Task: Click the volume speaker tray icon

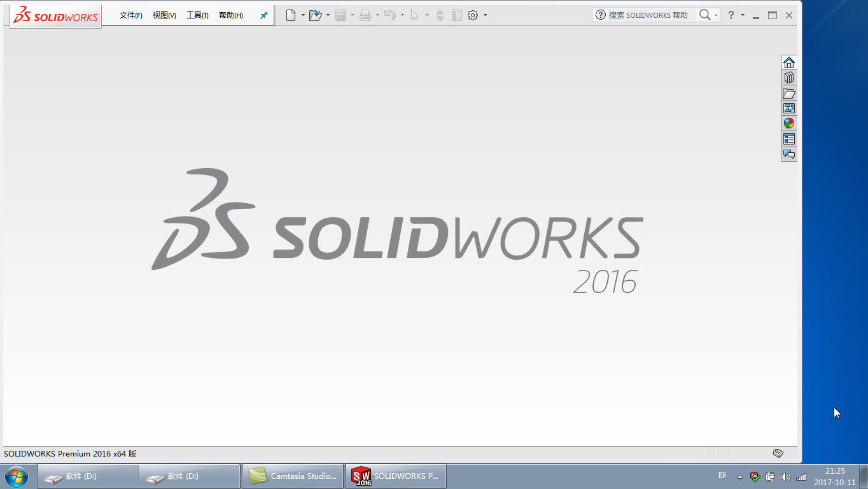Action: point(786,476)
